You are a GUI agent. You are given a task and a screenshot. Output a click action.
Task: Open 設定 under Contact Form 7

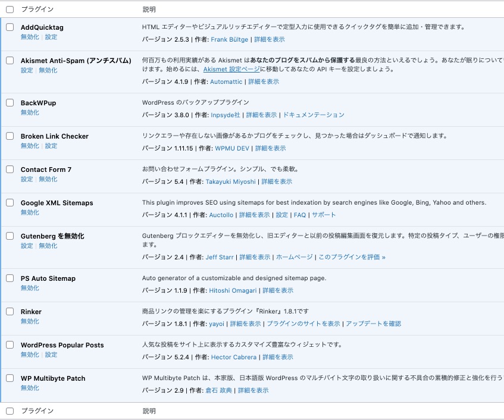click(x=27, y=179)
